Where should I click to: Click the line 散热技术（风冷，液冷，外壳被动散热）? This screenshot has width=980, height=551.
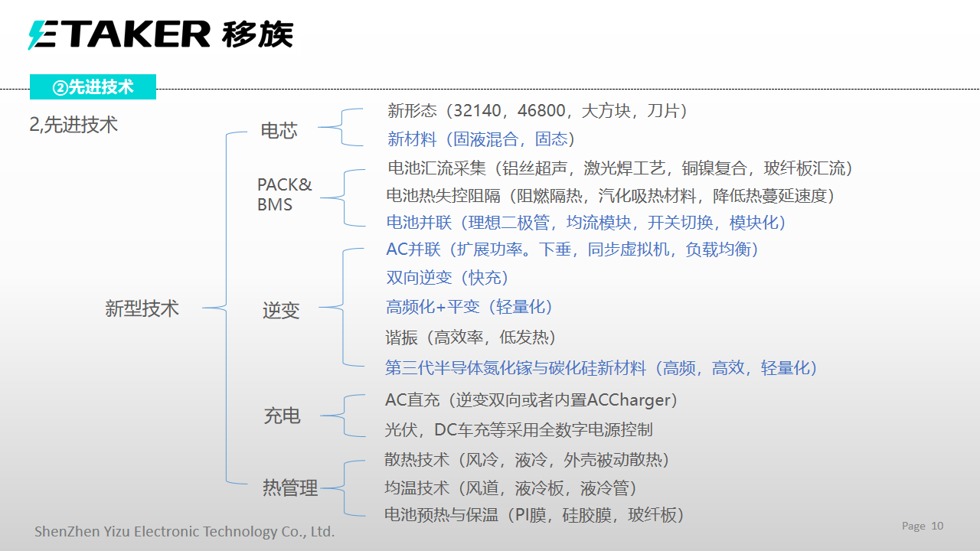point(528,460)
